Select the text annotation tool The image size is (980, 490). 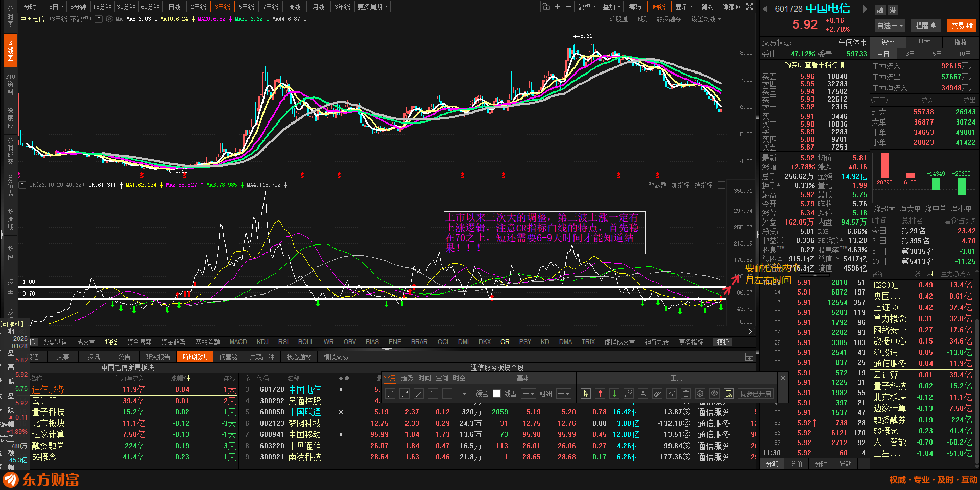pyautogui.click(x=643, y=394)
